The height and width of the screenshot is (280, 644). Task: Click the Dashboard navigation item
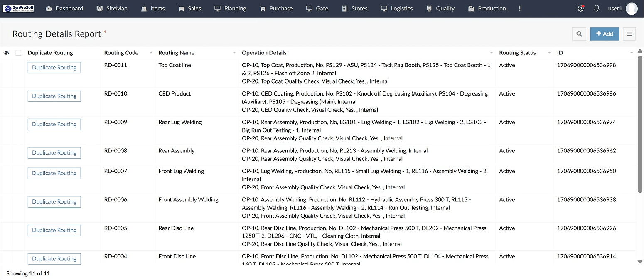tap(64, 8)
